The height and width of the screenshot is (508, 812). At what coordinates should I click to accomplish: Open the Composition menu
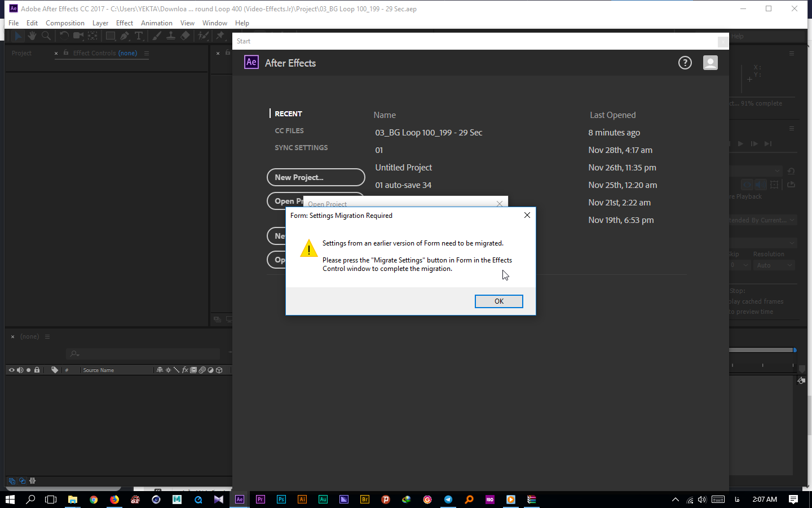click(65, 23)
